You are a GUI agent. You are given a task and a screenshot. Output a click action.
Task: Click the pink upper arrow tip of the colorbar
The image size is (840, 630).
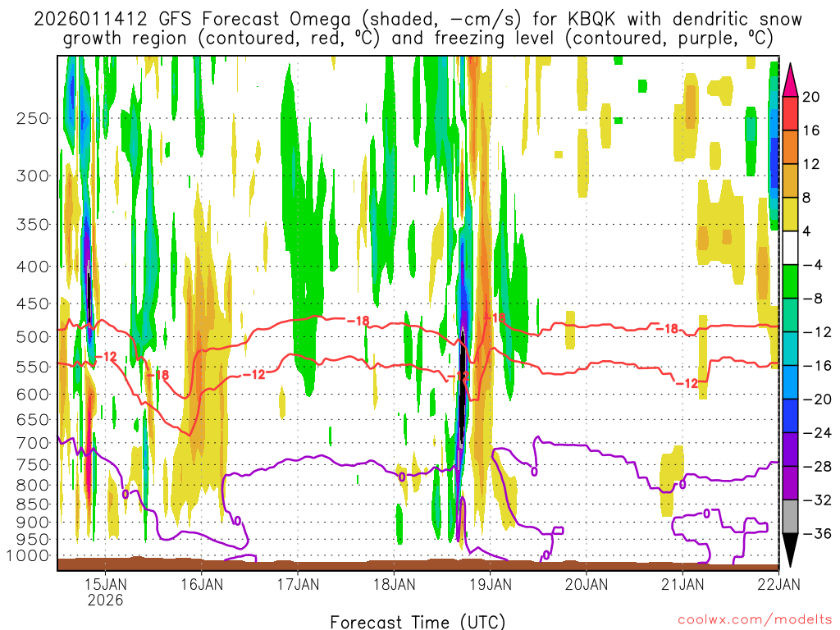coord(790,81)
